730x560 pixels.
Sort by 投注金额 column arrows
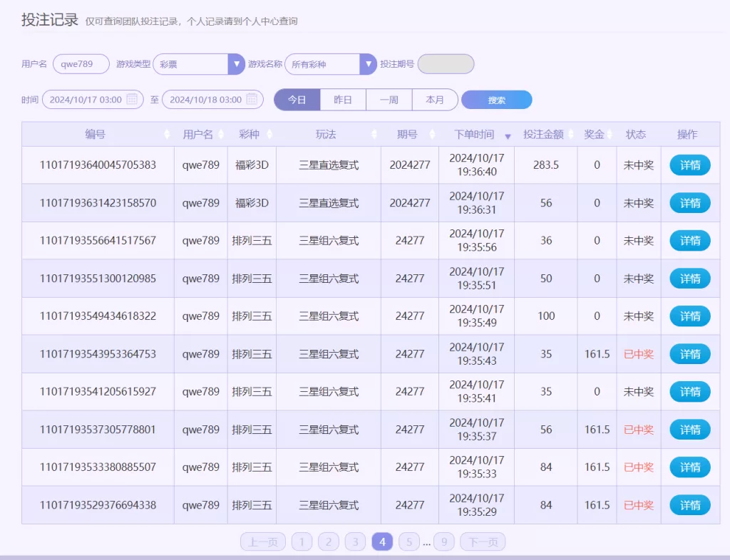click(x=571, y=135)
